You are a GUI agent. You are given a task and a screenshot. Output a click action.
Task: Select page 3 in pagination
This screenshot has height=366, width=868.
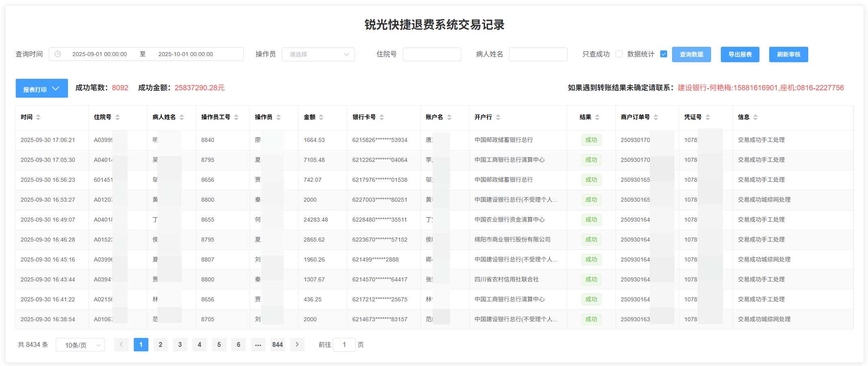[x=180, y=344]
